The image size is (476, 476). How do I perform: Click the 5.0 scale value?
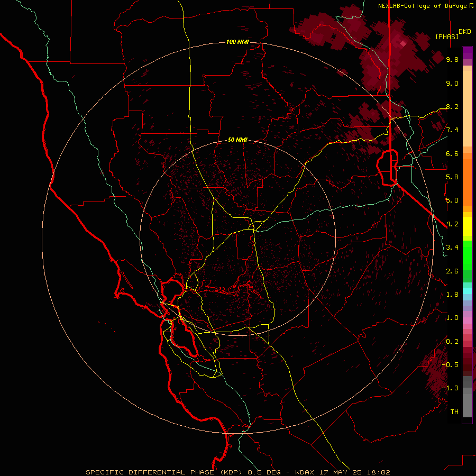tap(452, 200)
